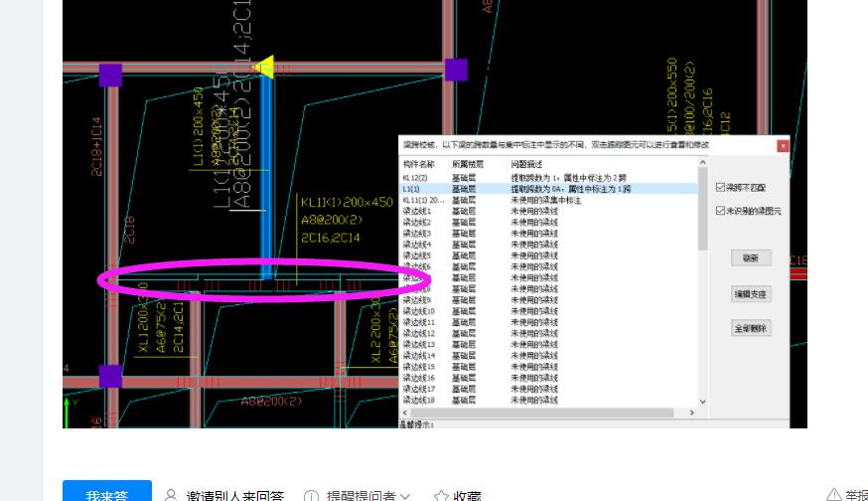Screen dimensions: 868x501
Task: Select the 梁边线13 row
Action: click(x=548, y=344)
